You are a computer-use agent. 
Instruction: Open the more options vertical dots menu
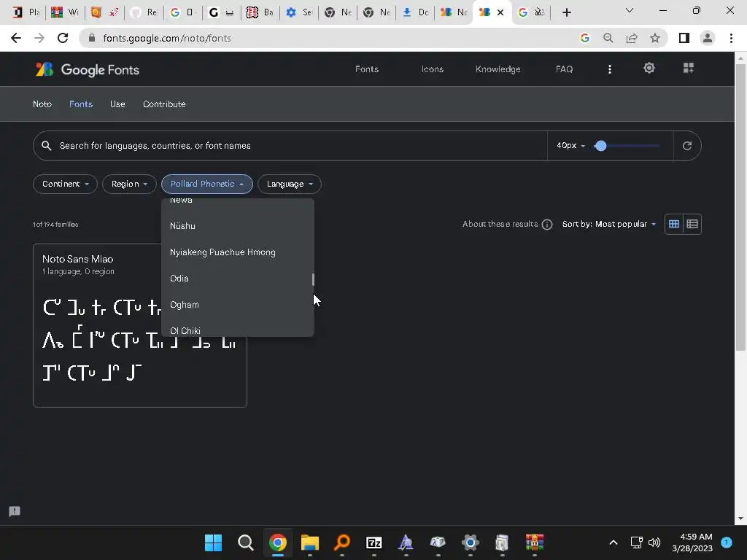click(x=609, y=69)
